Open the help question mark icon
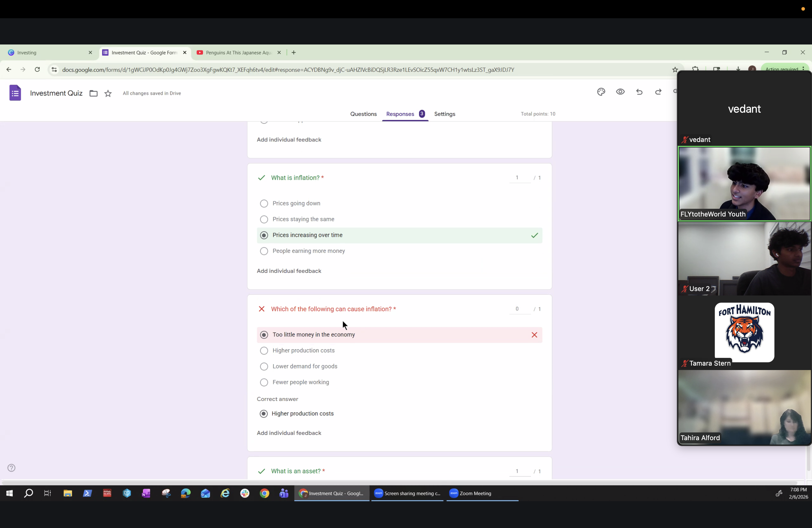 [12, 468]
